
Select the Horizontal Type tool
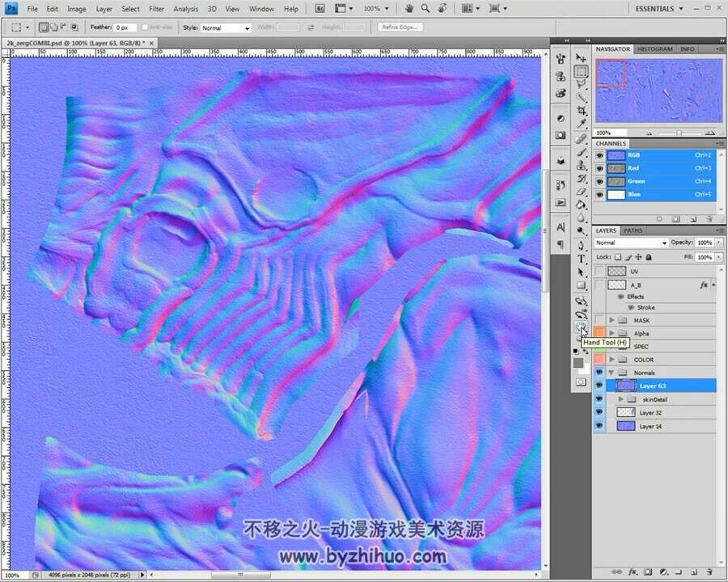[581, 259]
